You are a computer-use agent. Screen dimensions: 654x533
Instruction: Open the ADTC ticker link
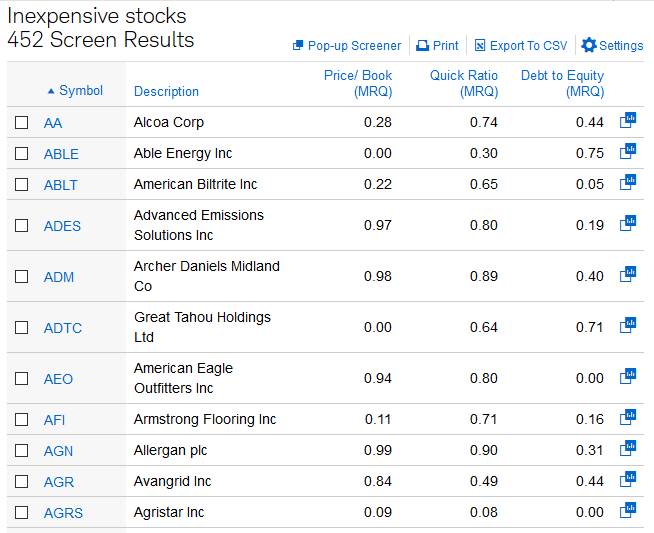63,328
